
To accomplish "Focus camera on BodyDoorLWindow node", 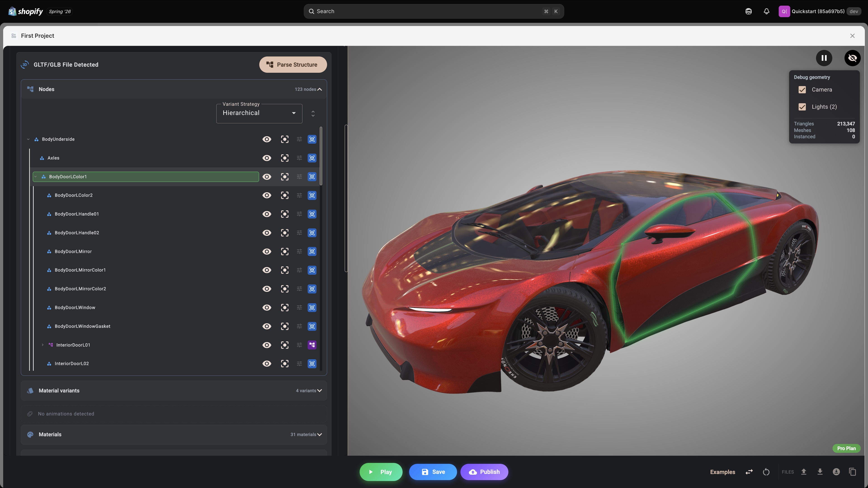I will 285,307.
